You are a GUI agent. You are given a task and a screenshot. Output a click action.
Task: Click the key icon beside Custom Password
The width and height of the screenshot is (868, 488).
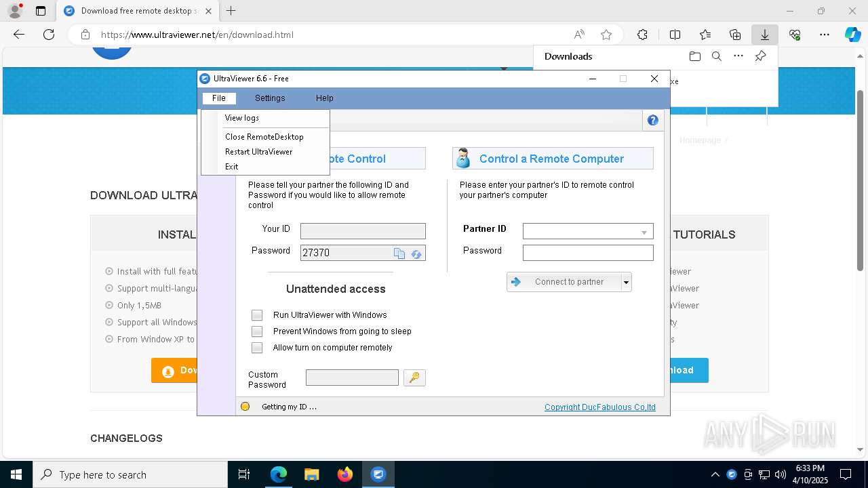click(x=414, y=378)
